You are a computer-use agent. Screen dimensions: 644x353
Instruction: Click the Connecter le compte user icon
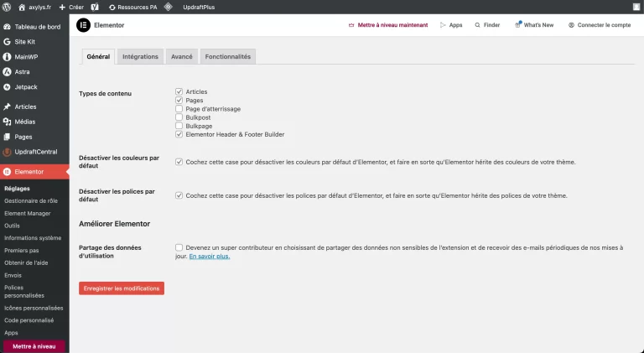point(571,25)
